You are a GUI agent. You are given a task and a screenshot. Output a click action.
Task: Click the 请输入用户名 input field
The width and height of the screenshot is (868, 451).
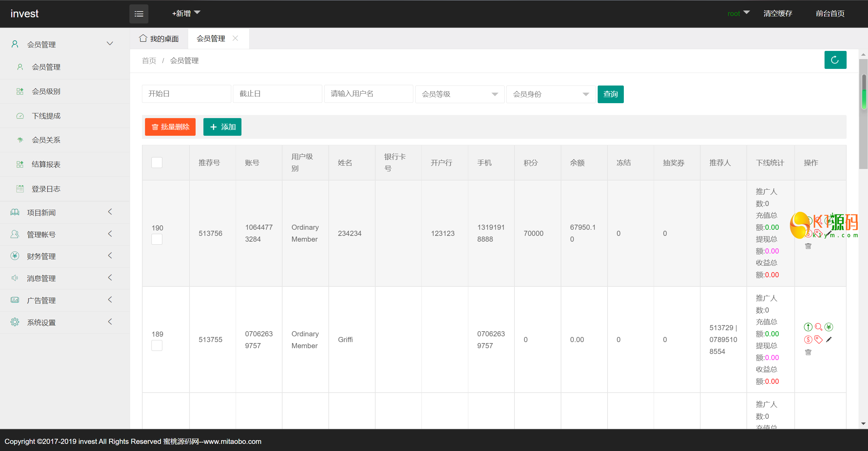(x=368, y=94)
